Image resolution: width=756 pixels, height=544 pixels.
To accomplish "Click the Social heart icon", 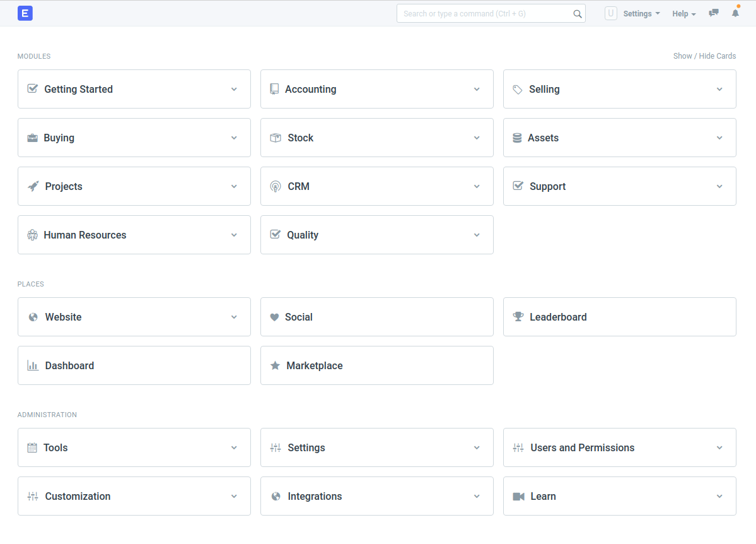I will pos(274,317).
